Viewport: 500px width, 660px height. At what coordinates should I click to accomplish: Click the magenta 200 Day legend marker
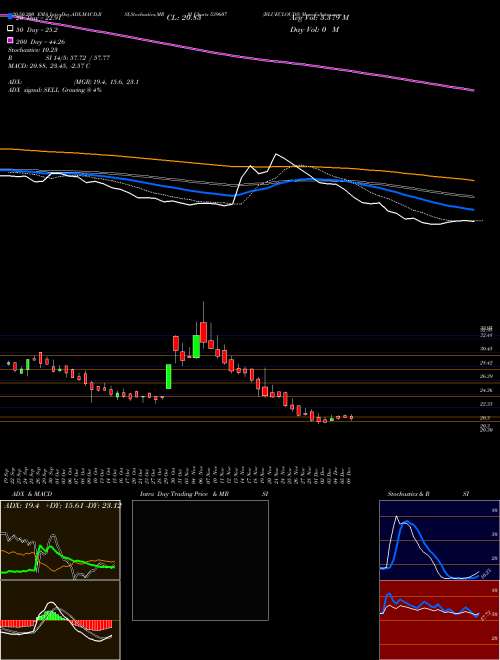[10, 41]
